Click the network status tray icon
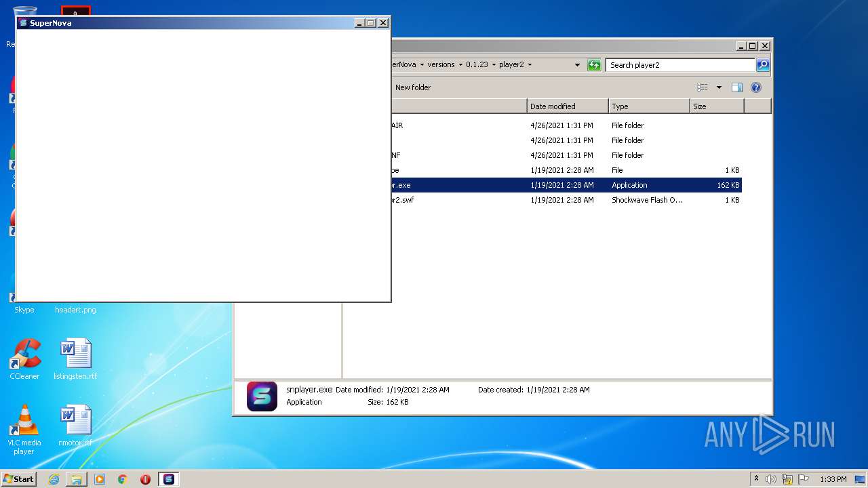 pyautogui.click(x=787, y=479)
